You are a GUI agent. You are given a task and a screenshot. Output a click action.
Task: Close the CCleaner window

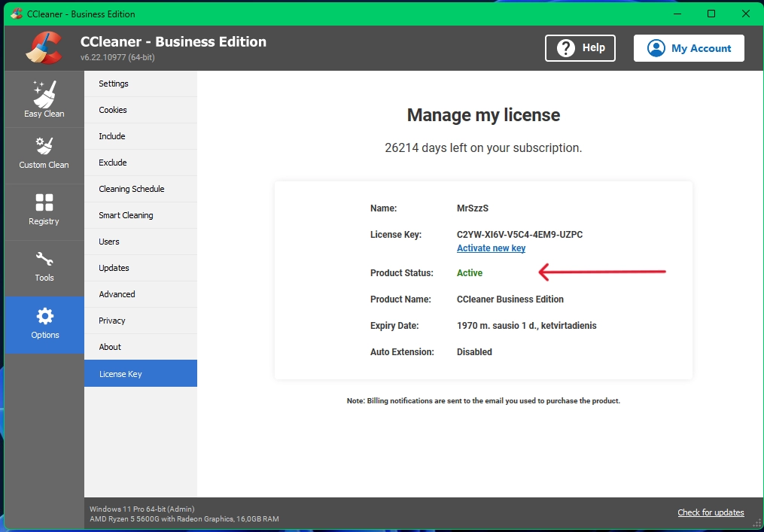tap(745, 14)
